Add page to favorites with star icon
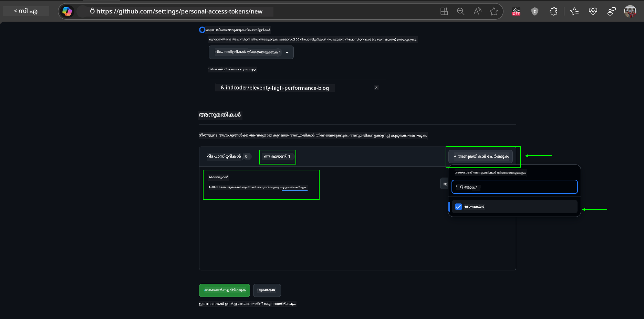 [494, 11]
